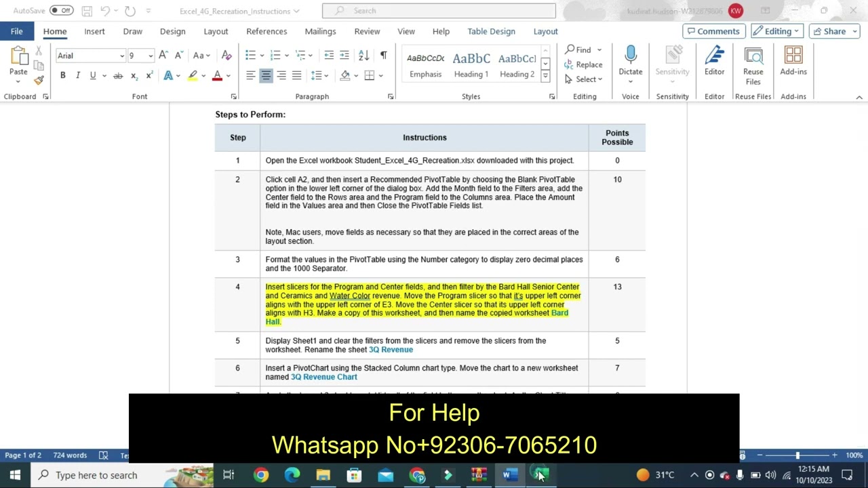Align text to the right

281,75
